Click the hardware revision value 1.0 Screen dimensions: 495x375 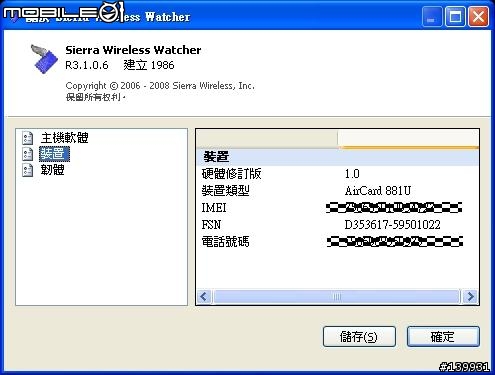click(x=352, y=174)
